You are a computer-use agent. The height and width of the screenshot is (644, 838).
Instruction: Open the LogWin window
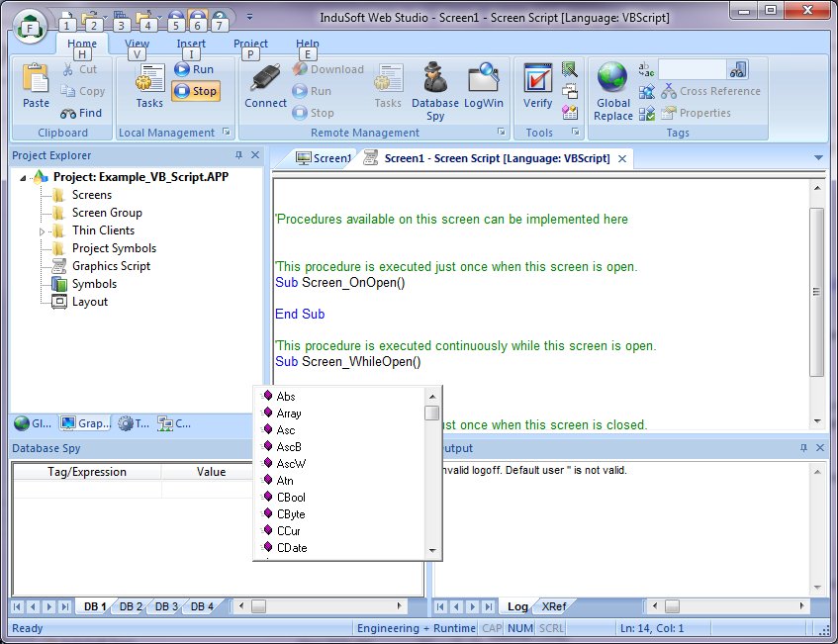[x=483, y=85]
